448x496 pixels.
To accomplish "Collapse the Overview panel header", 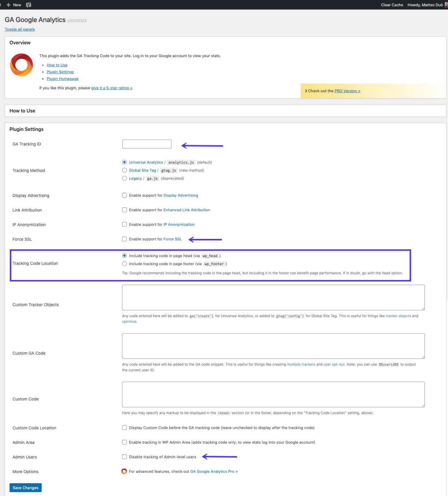I will pyautogui.click(x=20, y=43).
